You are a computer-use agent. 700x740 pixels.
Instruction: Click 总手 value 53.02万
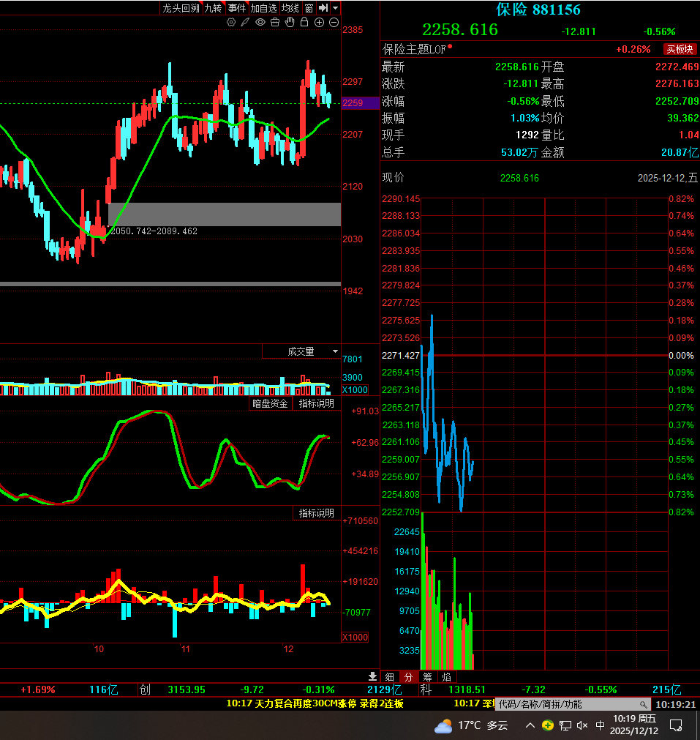click(519, 152)
